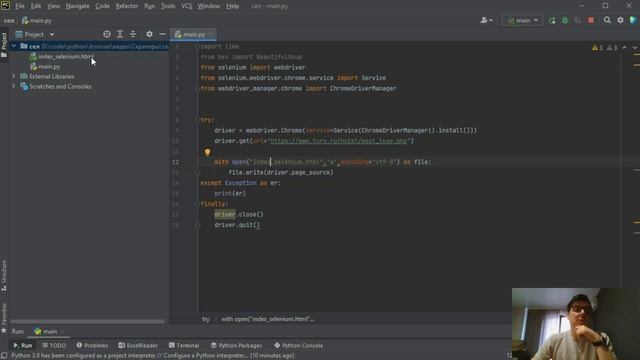Open the View menu
Viewport: 640px width, 360px height.
pyautogui.click(x=53, y=6)
